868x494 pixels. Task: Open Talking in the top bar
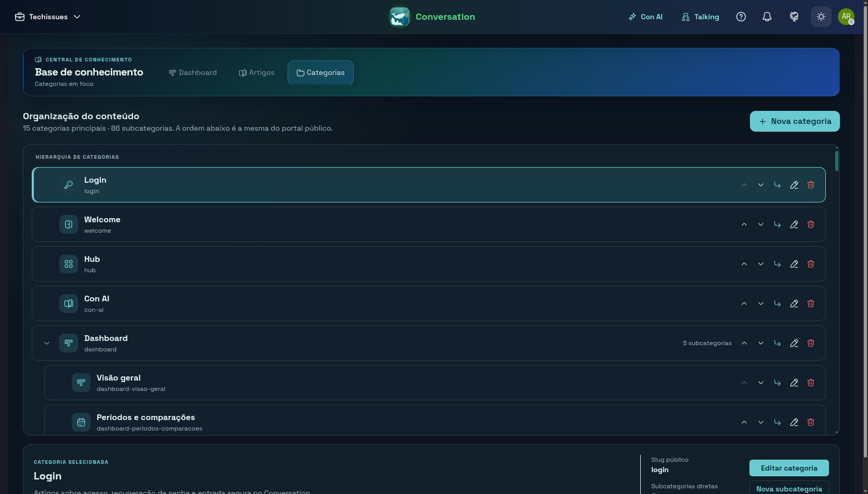(x=701, y=17)
